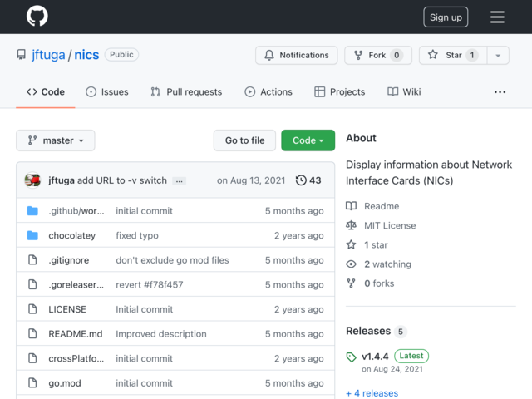Click the chocolatey folder icon

pyautogui.click(x=32, y=235)
